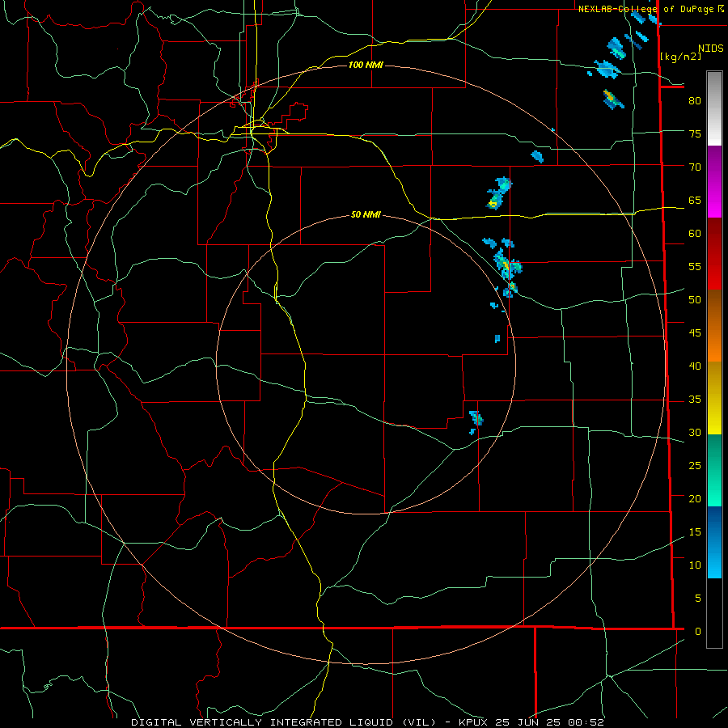Click the 55 value on the scale

click(695, 266)
